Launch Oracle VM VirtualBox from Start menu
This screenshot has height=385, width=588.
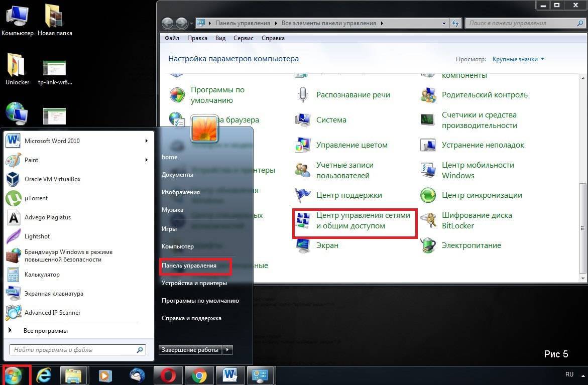(x=52, y=179)
